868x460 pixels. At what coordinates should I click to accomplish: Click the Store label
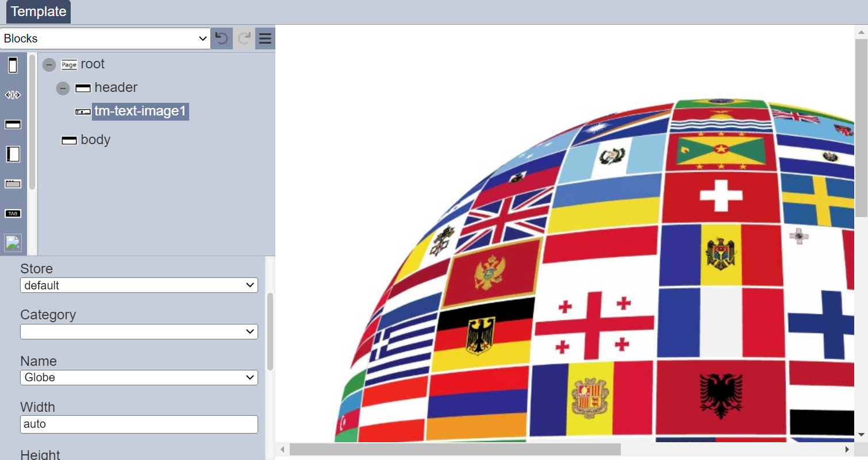click(36, 269)
